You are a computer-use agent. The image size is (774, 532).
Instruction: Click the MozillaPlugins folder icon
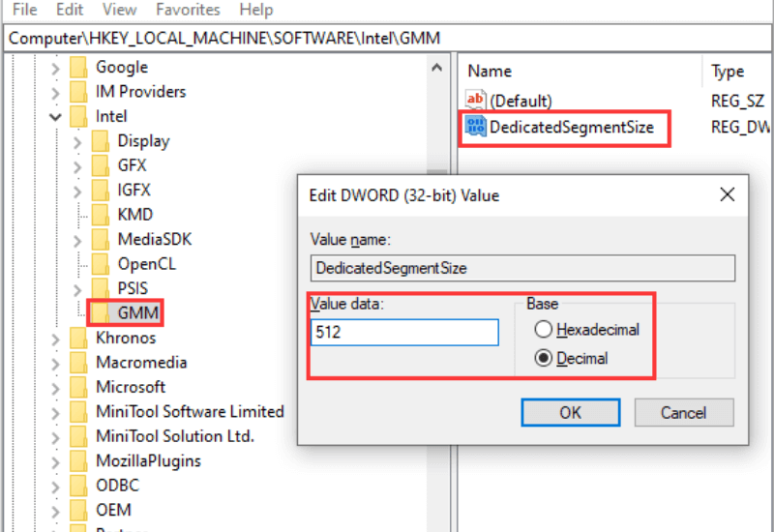tap(79, 460)
